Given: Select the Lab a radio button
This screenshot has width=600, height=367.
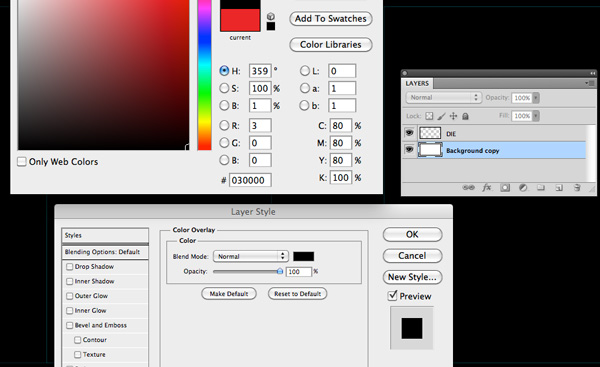Looking at the screenshot, I should tap(305, 88).
